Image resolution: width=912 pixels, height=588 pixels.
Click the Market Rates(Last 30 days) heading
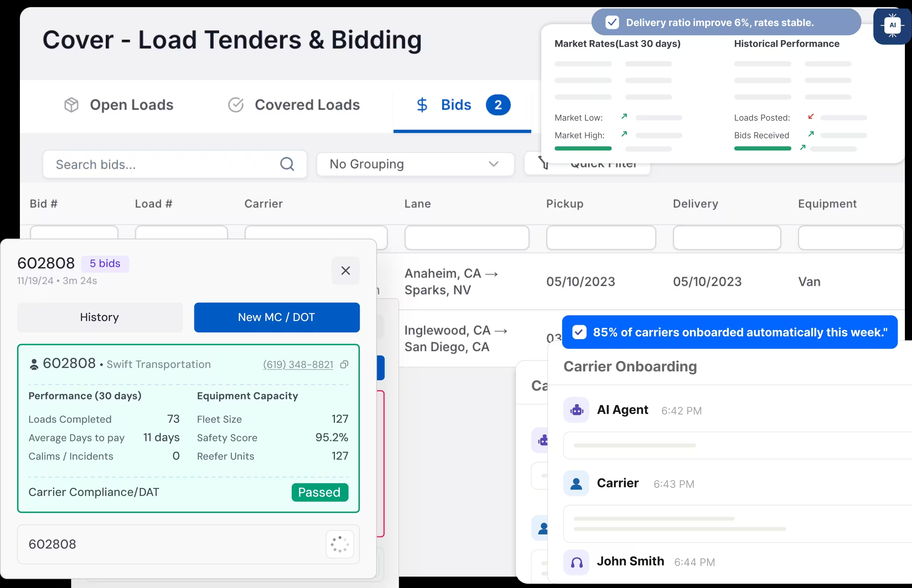[617, 44]
